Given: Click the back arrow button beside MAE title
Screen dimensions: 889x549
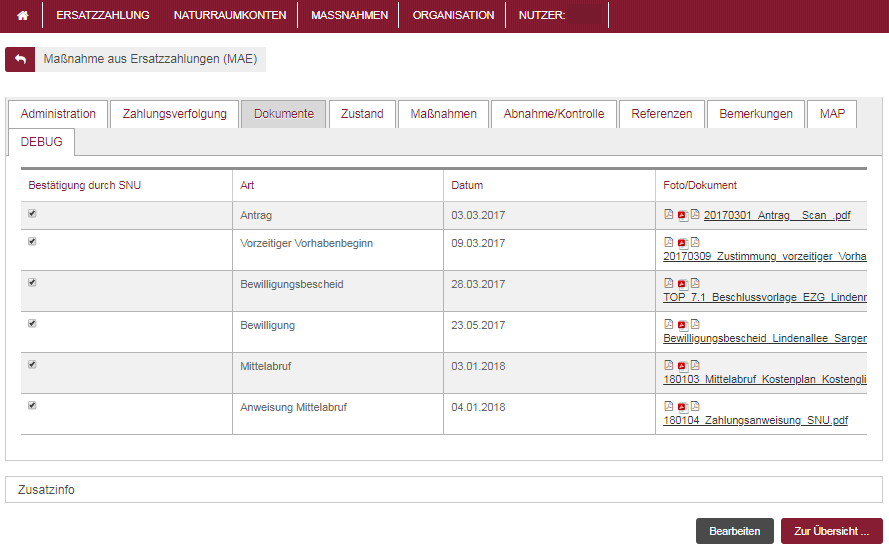Looking at the screenshot, I should point(20,60).
